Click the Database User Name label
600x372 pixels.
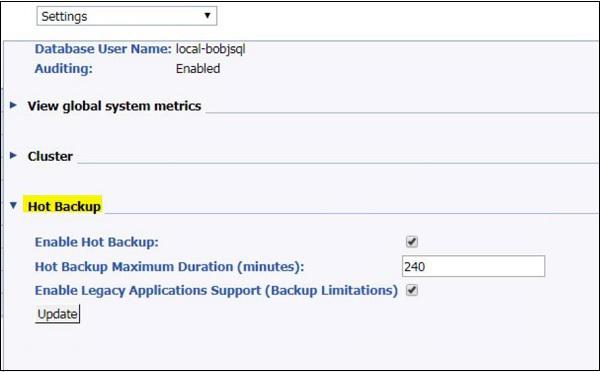[x=103, y=49]
